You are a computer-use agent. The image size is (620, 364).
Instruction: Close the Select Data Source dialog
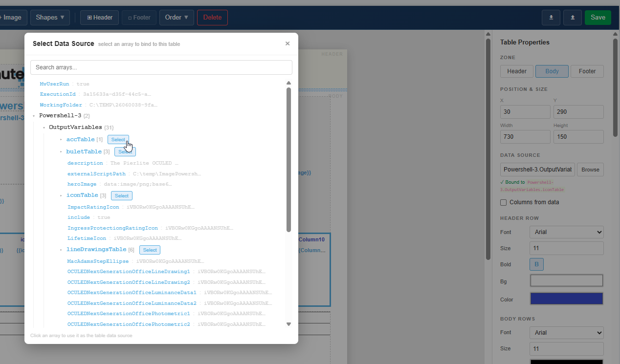coord(288,43)
